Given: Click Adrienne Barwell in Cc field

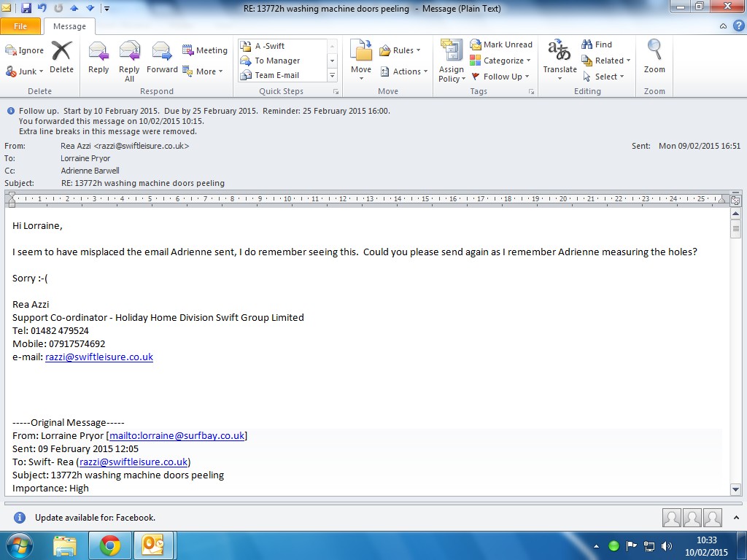Looking at the screenshot, I should (90, 171).
